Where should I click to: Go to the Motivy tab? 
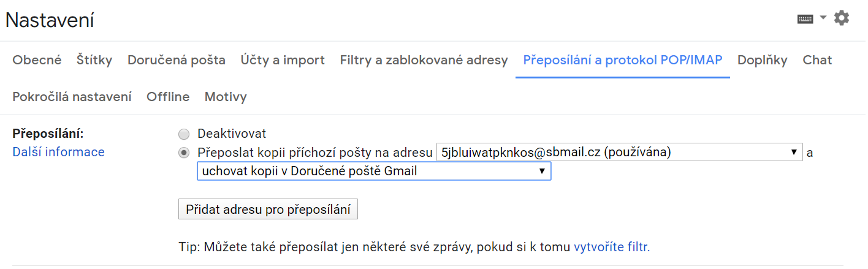(x=226, y=97)
